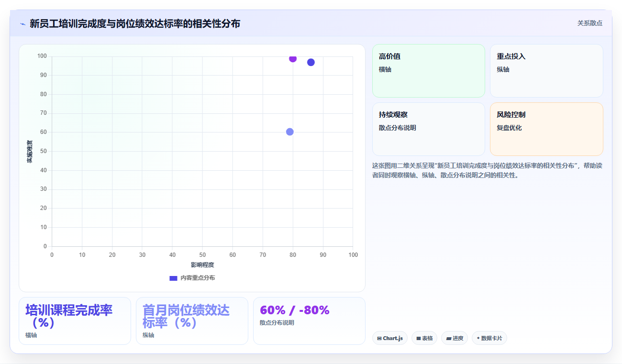Open the 高价值 card
The height and width of the screenshot is (364, 622).
(429, 71)
